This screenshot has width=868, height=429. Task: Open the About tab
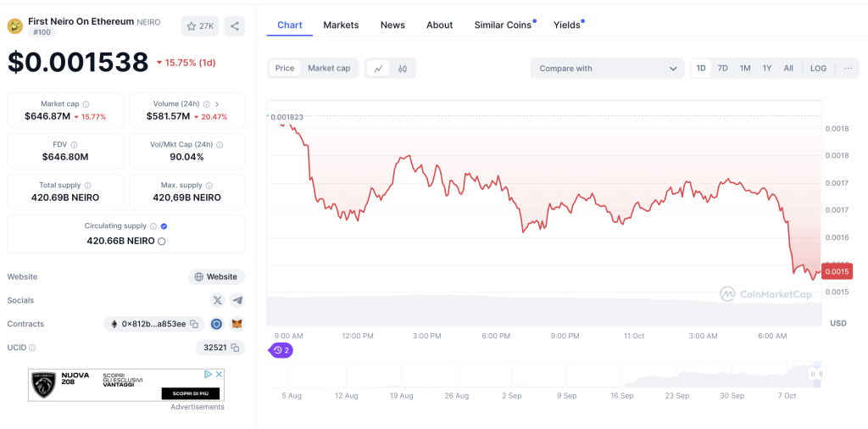440,25
